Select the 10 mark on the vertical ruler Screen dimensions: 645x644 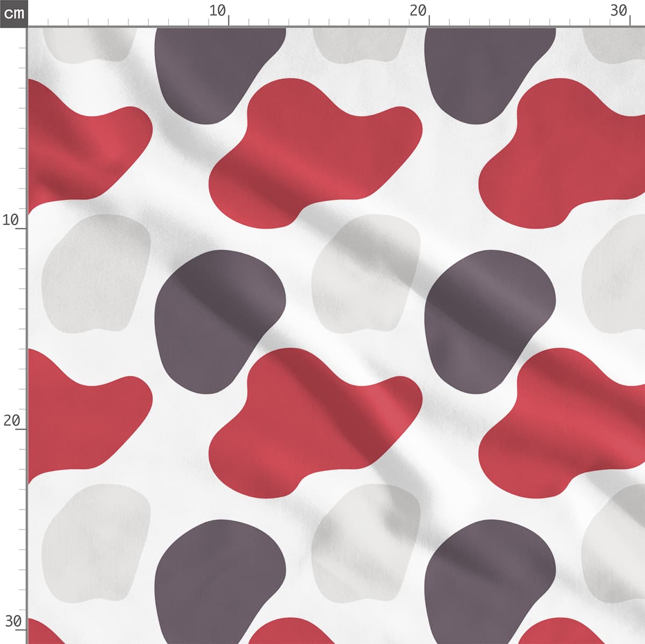pos(11,220)
